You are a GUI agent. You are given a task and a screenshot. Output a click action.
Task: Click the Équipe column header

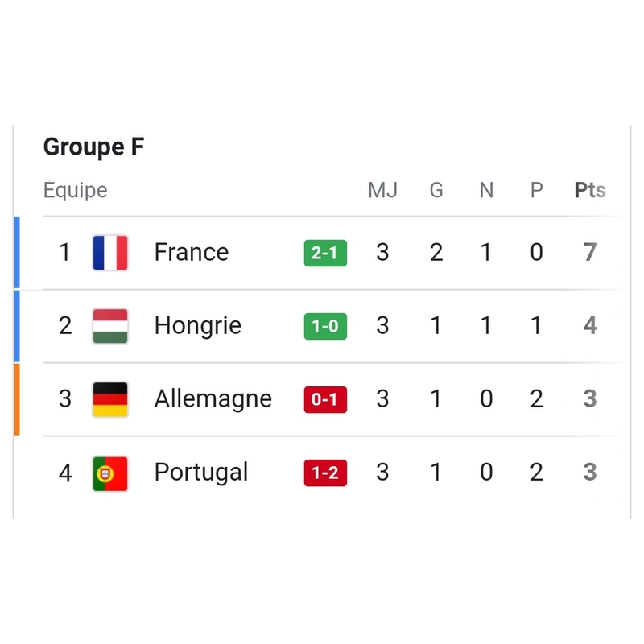[x=75, y=191]
